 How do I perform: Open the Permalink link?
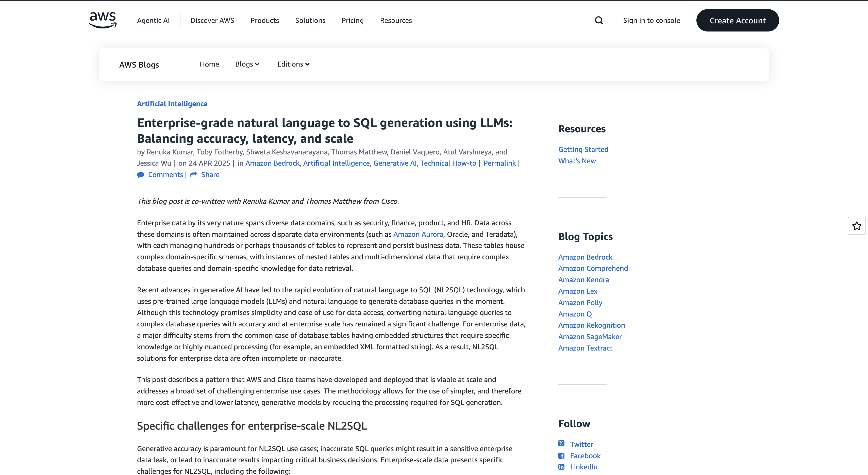499,163
